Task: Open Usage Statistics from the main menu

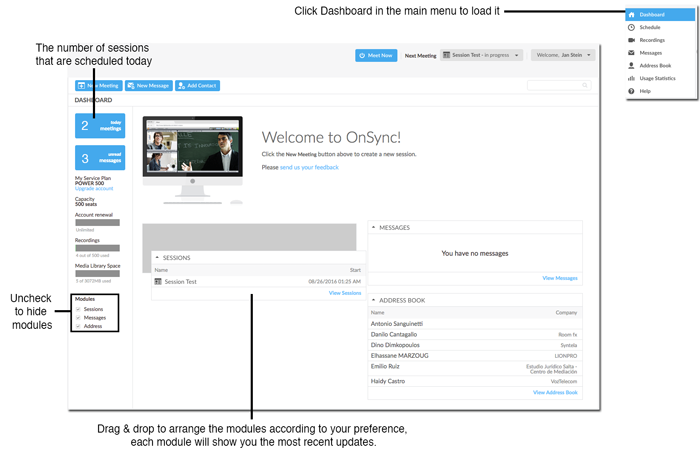Action: click(660, 78)
